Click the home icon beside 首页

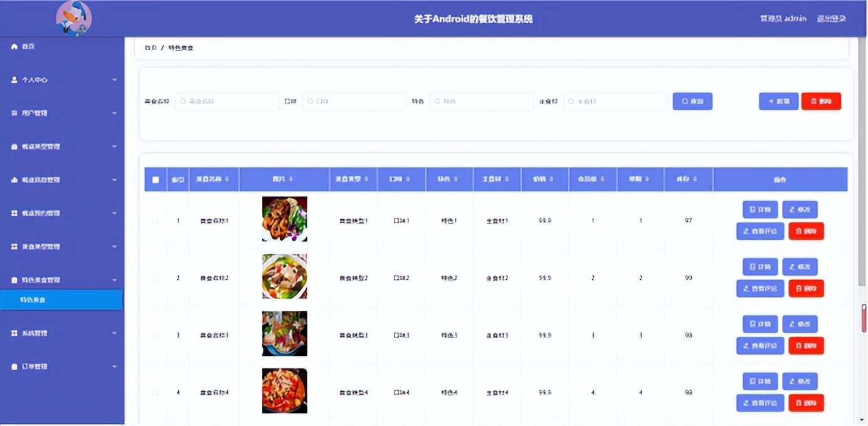point(14,46)
